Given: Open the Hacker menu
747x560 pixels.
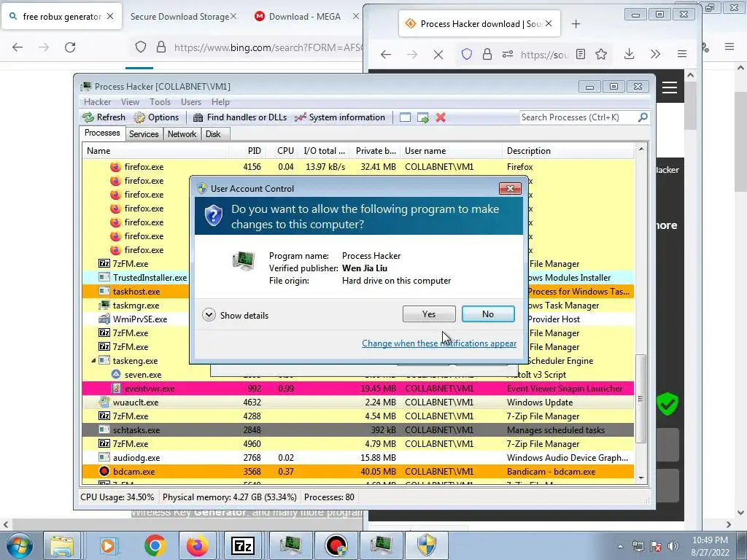Looking at the screenshot, I should pos(97,102).
